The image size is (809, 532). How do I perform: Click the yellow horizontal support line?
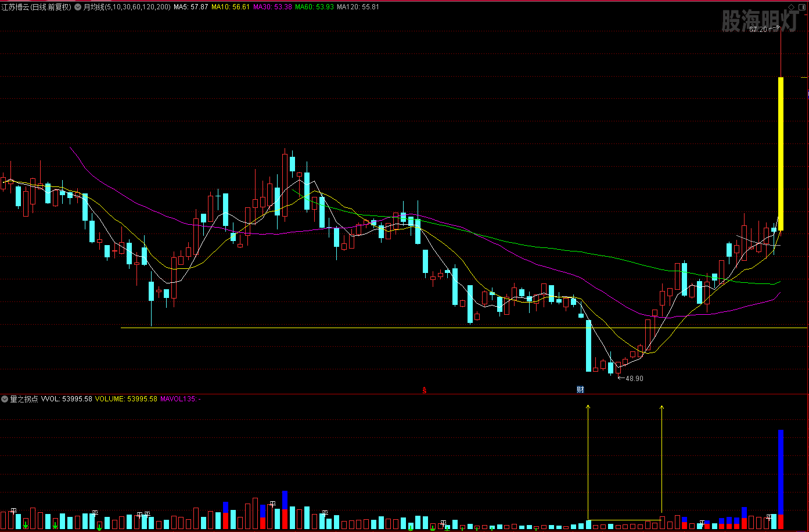coord(348,328)
